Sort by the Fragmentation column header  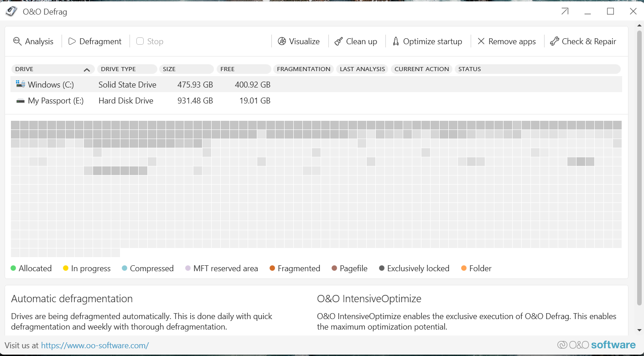tap(303, 69)
